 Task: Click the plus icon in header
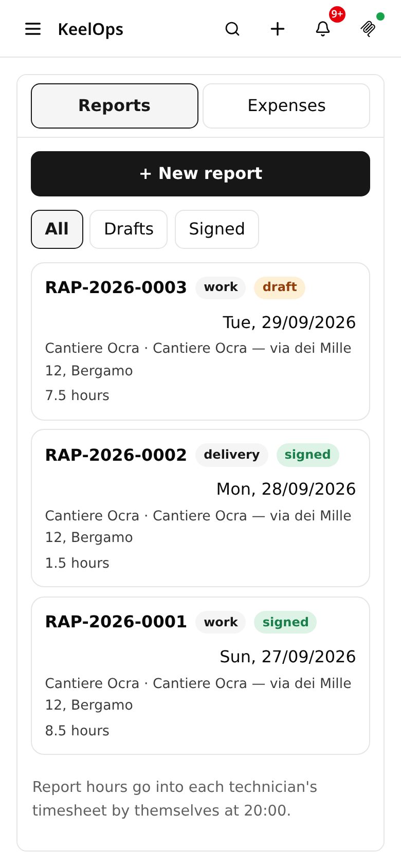pos(278,29)
